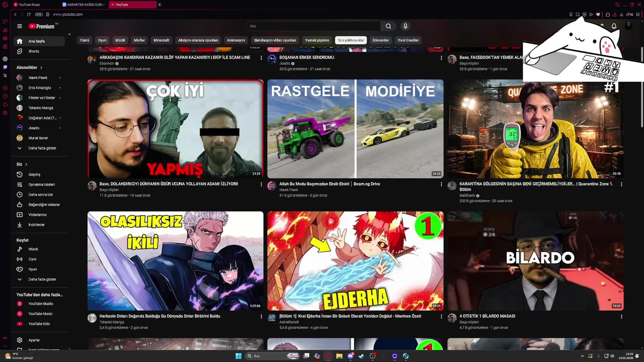The image size is (644, 362).
Task: Open Müzik under Keşfet
Action: point(33,249)
